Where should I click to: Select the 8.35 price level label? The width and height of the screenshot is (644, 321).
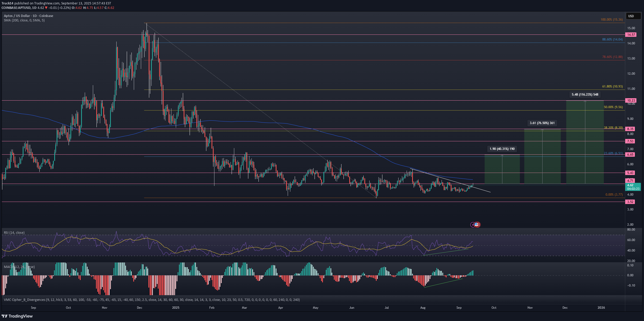(630, 129)
